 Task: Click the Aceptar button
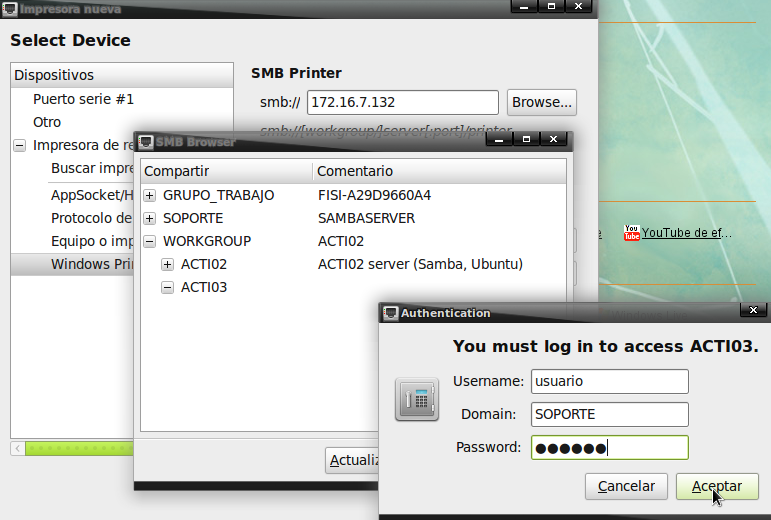point(717,487)
